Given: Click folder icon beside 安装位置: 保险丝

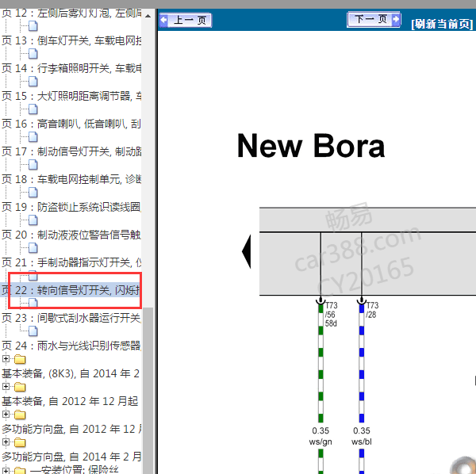Looking at the screenshot, I should pyautogui.click(x=20, y=471).
